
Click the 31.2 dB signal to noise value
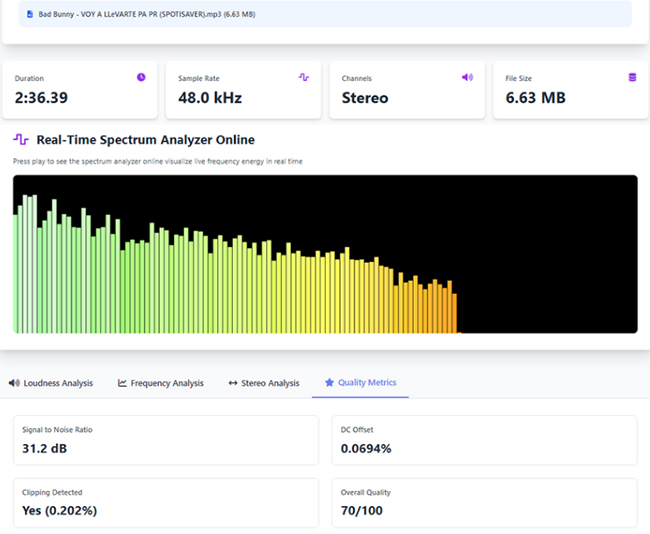(x=44, y=449)
